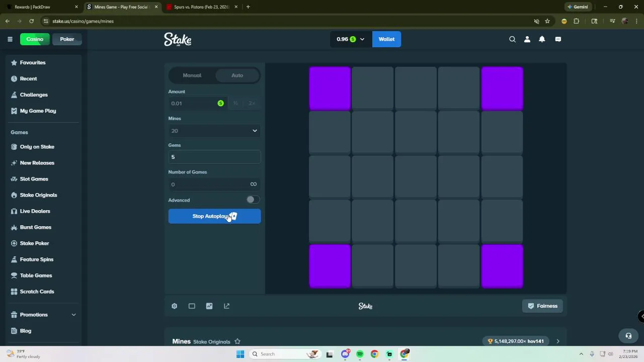The height and width of the screenshot is (362, 644).
Task: Open the notifications bell
Action: tap(542, 39)
